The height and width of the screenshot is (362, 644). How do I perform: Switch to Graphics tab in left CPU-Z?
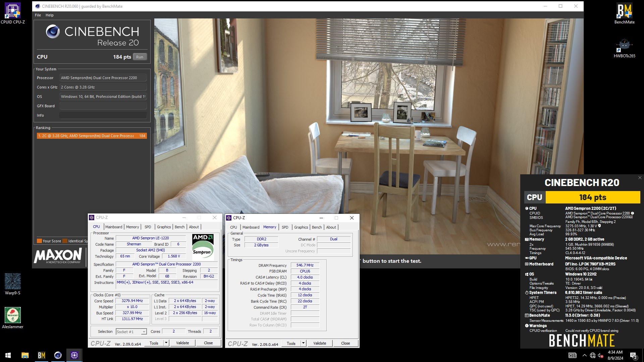coord(164,227)
